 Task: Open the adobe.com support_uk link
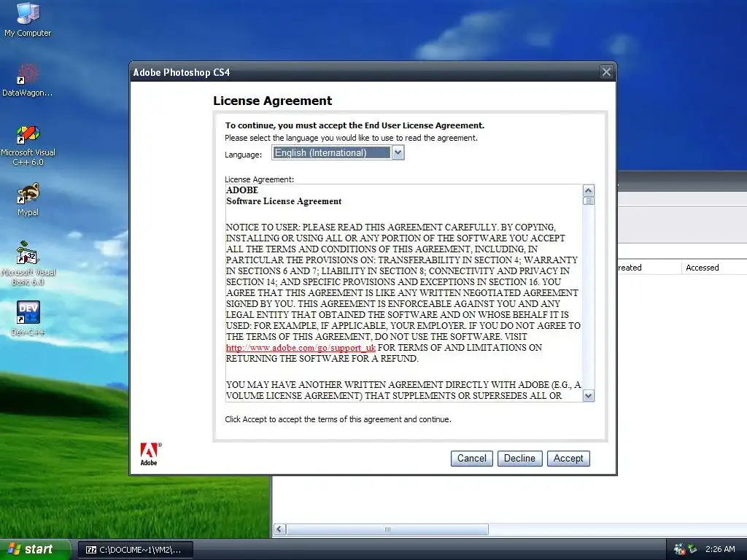pos(301,348)
